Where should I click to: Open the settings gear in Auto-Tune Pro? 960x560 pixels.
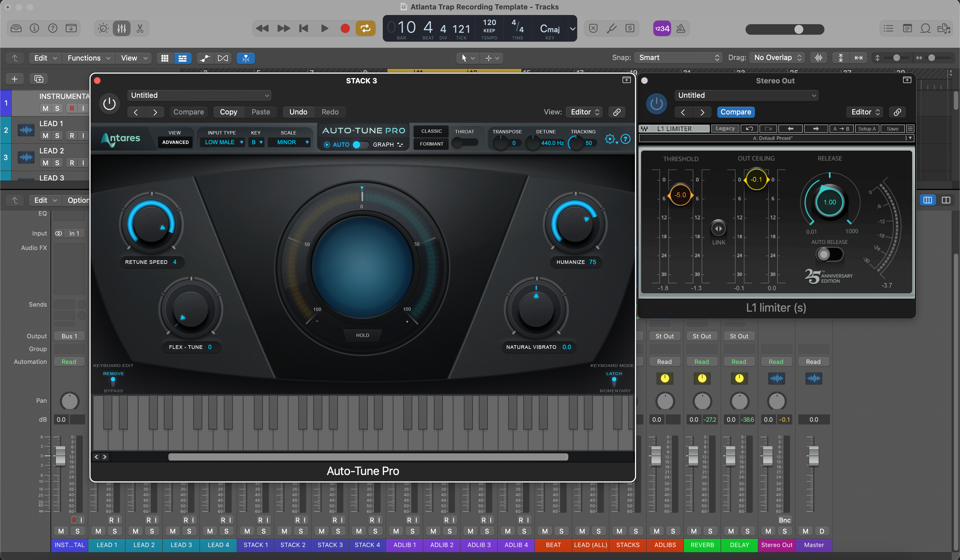tap(610, 139)
